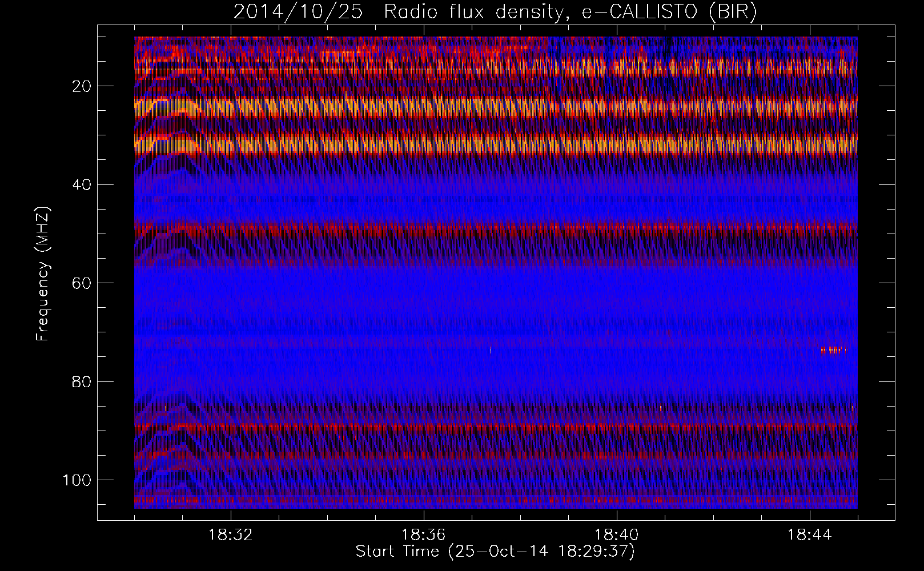Click the 18:32 time tick label

[x=231, y=535]
